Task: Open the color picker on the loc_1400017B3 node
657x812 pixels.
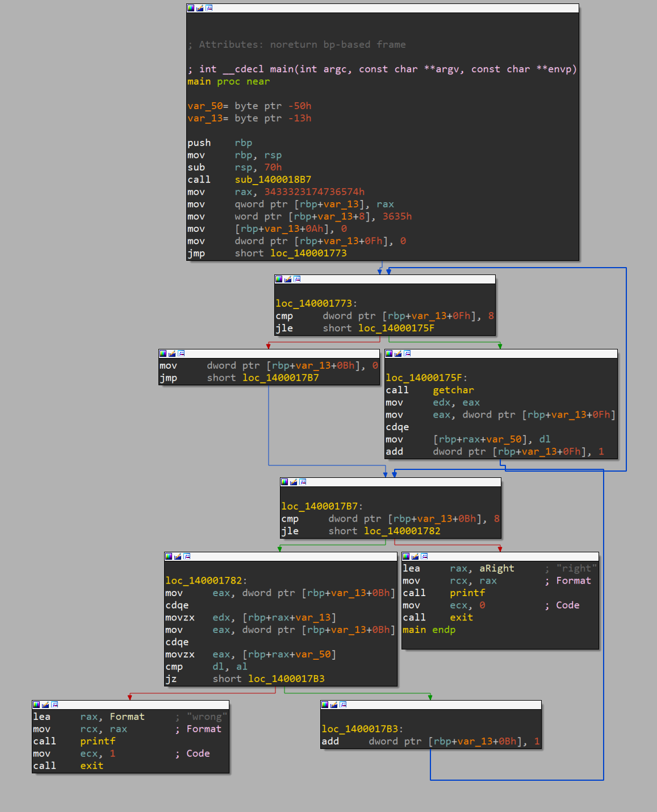Action: pos(325,705)
